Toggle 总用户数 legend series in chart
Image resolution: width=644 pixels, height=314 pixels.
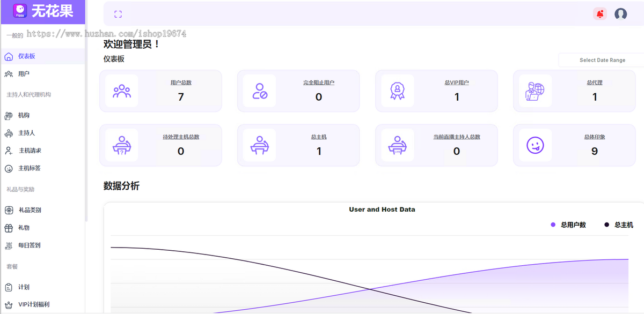[568, 225]
